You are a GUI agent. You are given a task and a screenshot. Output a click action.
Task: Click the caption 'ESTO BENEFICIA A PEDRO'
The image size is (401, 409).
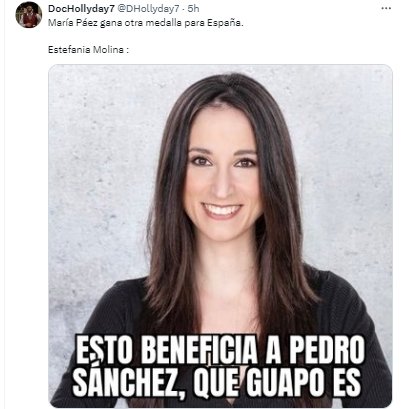pyautogui.click(x=220, y=349)
